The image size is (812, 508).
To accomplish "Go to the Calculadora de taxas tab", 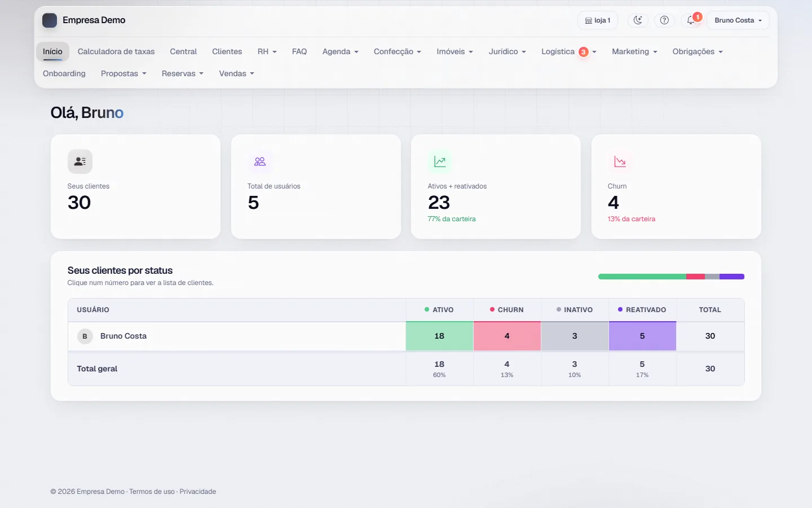I will click(x=116, y=51).
